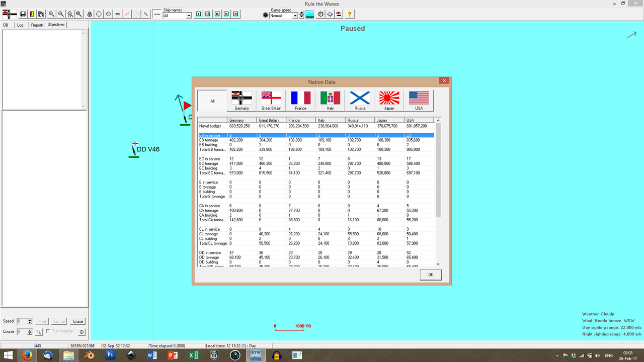Click the signal book icon beside the stopwatch
The image size is (644, 362).
(330, 14)
